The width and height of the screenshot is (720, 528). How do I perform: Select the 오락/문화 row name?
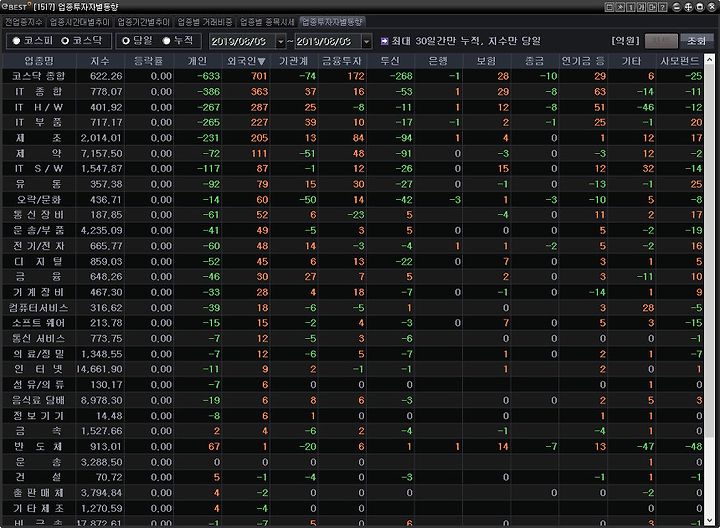click(39, 200)
